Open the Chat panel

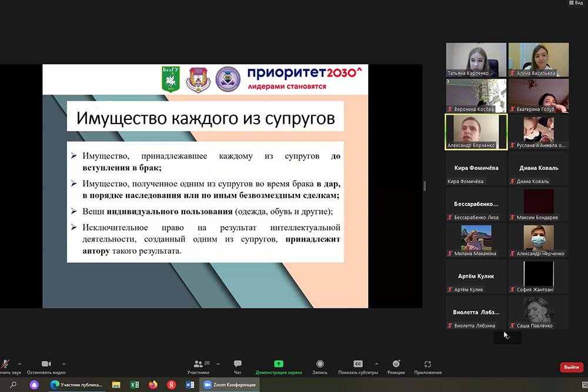238,364
